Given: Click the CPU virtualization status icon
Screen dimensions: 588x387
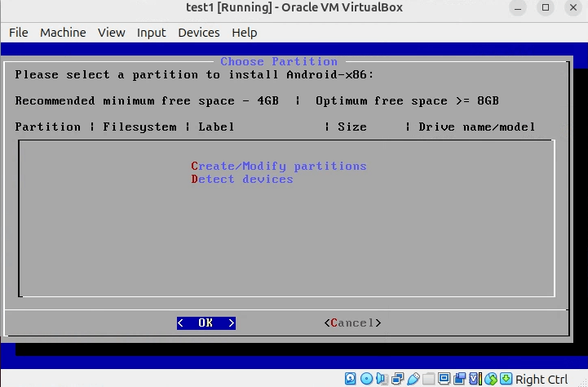Looking at the screenshot, I should (x=475, y=379).
